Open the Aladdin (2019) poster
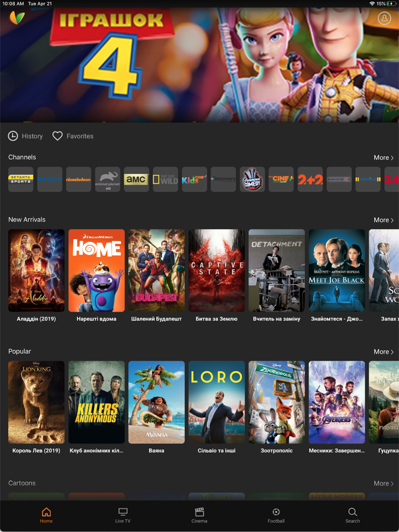This screenshot has width=399, height=532. pos(36,270)
